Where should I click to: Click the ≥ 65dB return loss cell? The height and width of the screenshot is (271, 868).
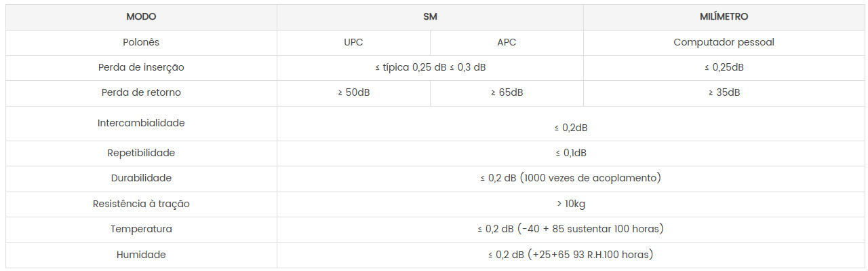click(507, 92)
